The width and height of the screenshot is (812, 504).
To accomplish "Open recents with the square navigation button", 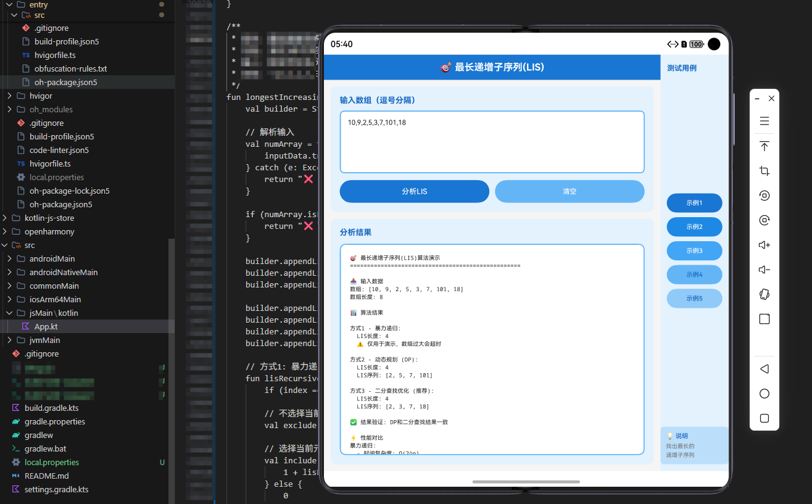I will tap(764, 418).
